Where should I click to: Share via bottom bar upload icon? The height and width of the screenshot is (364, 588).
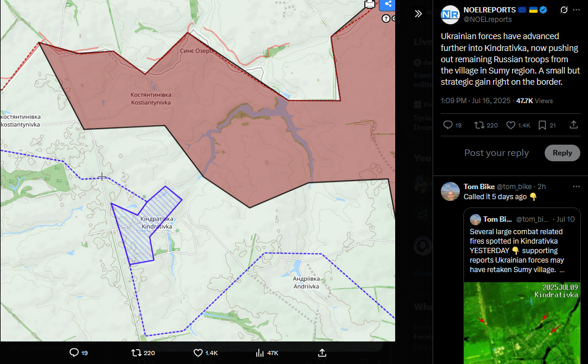[x=322, y=353]
